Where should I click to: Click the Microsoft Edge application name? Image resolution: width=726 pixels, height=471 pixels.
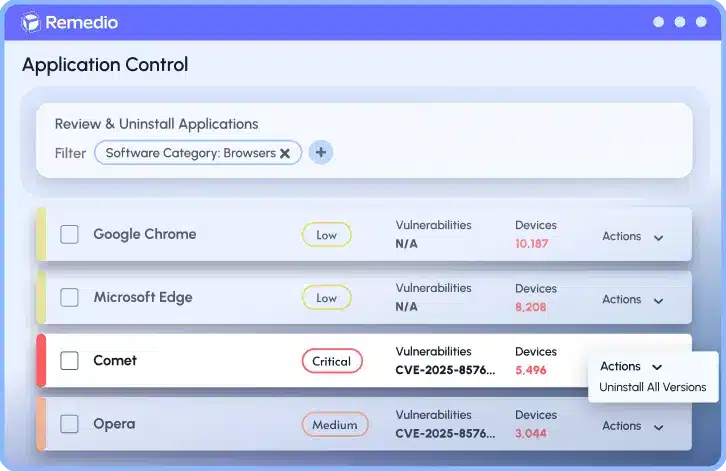point(142,298)
